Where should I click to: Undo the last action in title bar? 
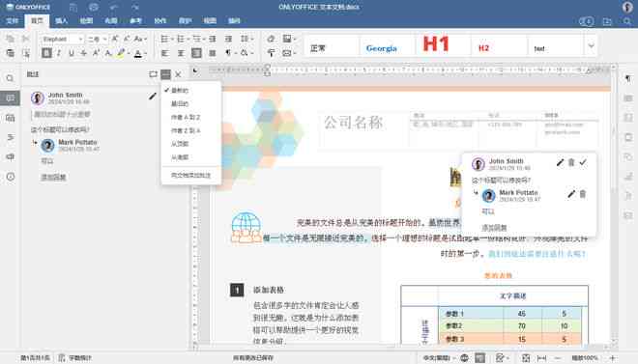114,7
